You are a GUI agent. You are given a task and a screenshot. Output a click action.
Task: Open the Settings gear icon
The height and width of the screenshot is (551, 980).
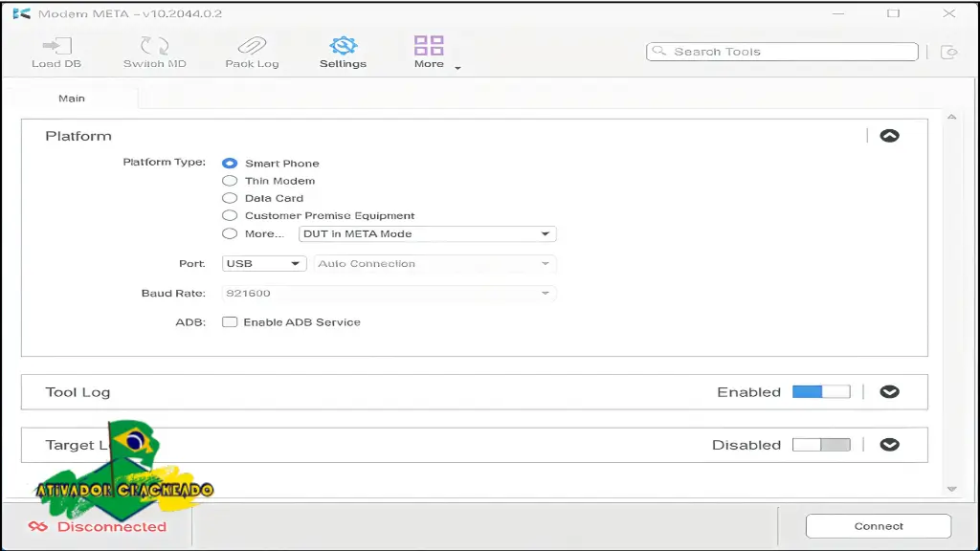344,45
